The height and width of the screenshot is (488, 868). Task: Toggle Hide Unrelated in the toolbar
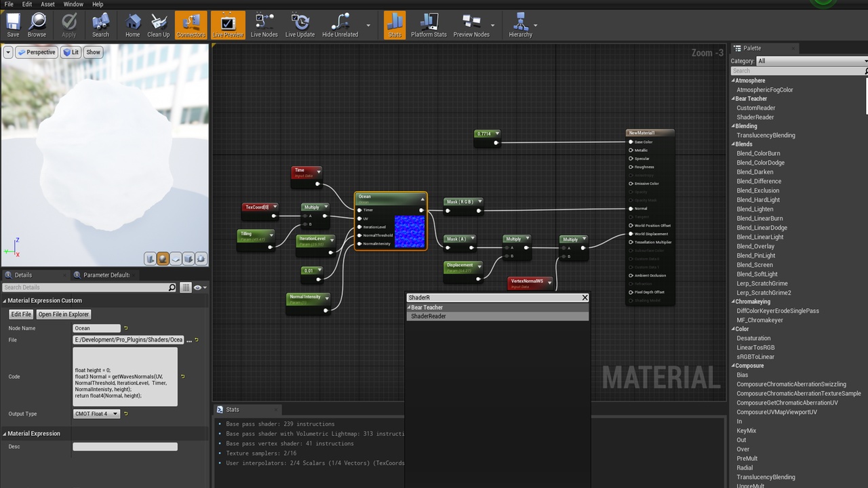340,25
